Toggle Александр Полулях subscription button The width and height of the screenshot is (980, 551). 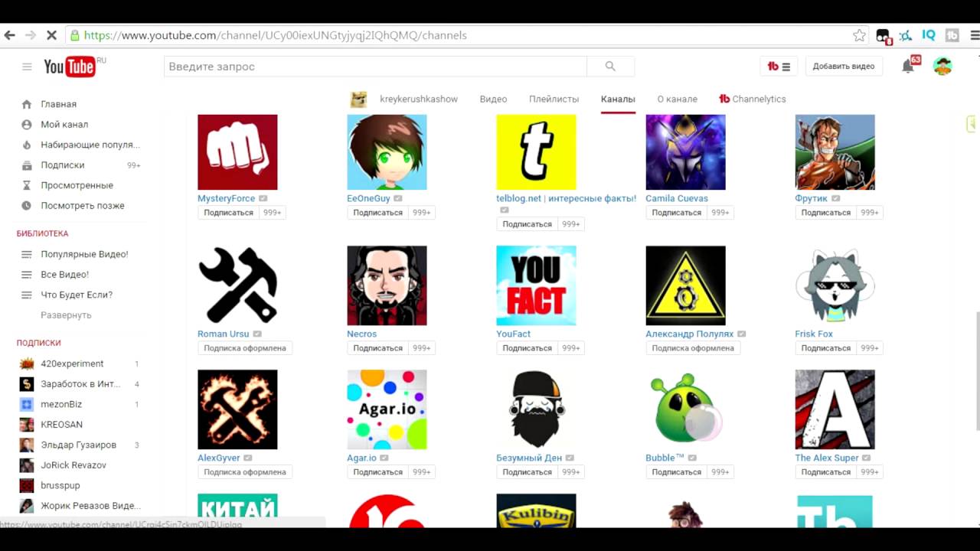pos(693,348)
